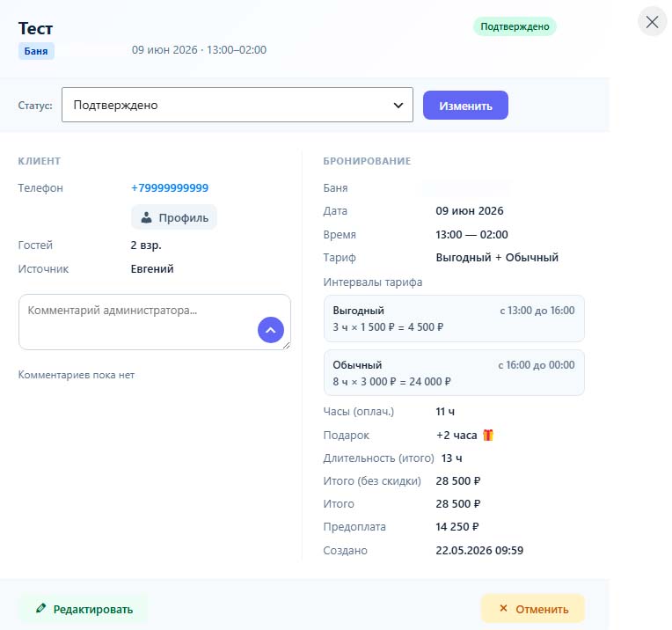Viewport: 672px width, 630px height.
Task: Select the Обычный tariff interval card
Action: pyautogui.click(x=454, y=373)
